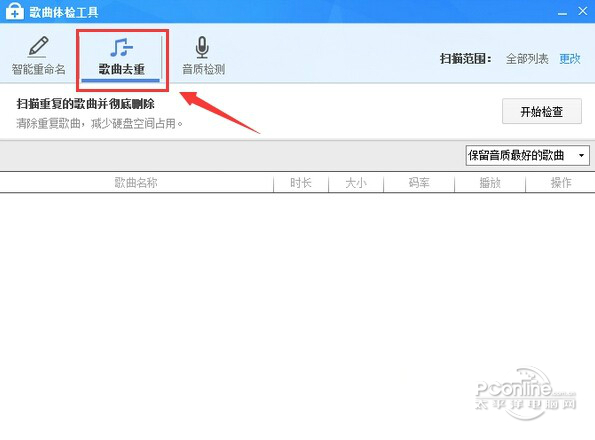Click the 歌曲体检工具 medical kit icon
The height and width of the screenshot is (440, 595).
click(x=14, y=11)
